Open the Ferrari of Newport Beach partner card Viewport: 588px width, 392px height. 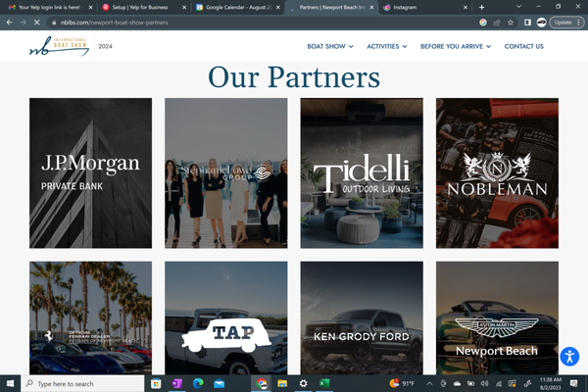pos(91,318)
